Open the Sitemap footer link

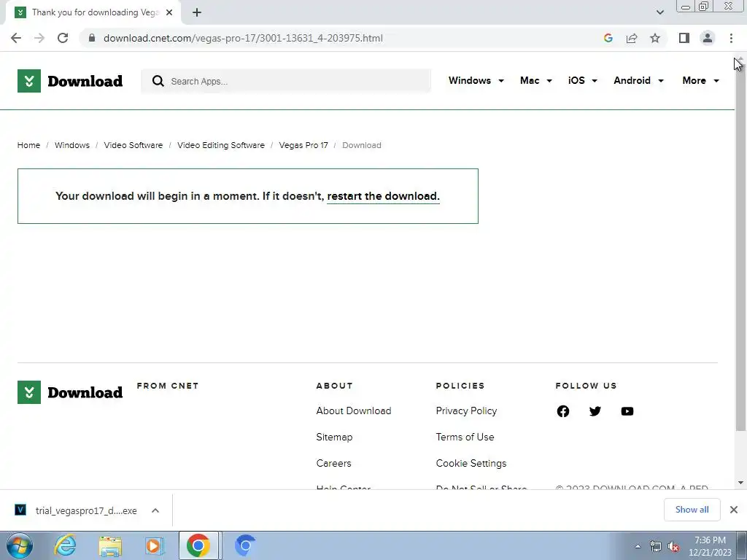[x=334, y=437]
